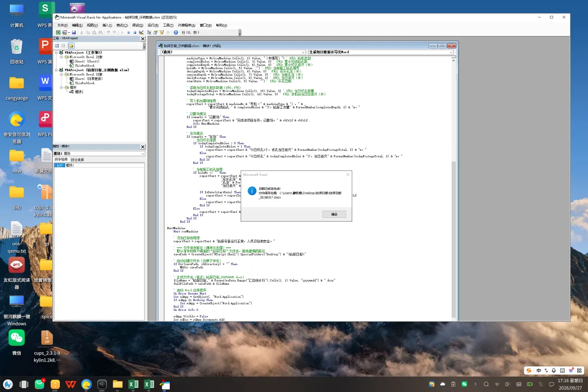The width and height of the screenshot is (588, 392).
Task: Open the procedure dropdown 生成每日密报并导出Word
Action: (381, 52)
